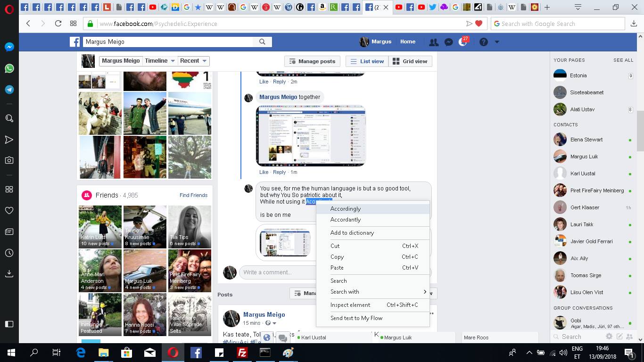Click the Facebook search magnifier button
644x362 pixels.
262,42
